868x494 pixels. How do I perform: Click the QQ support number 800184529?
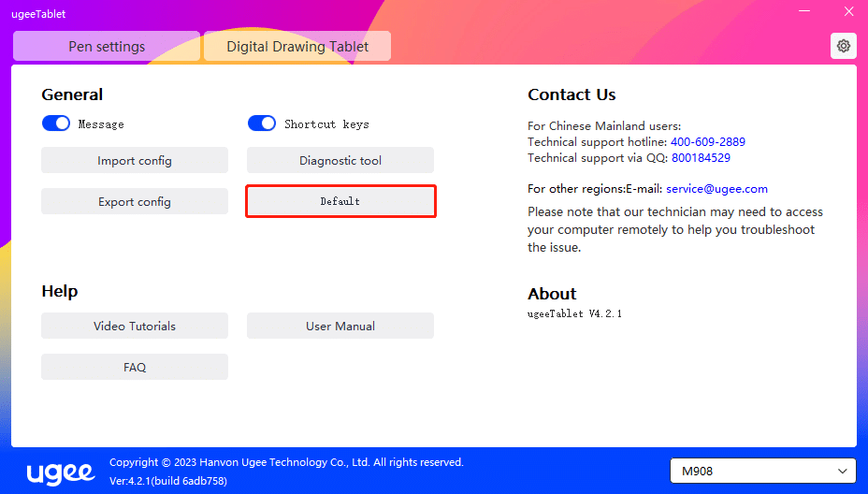tap(701, 158)
